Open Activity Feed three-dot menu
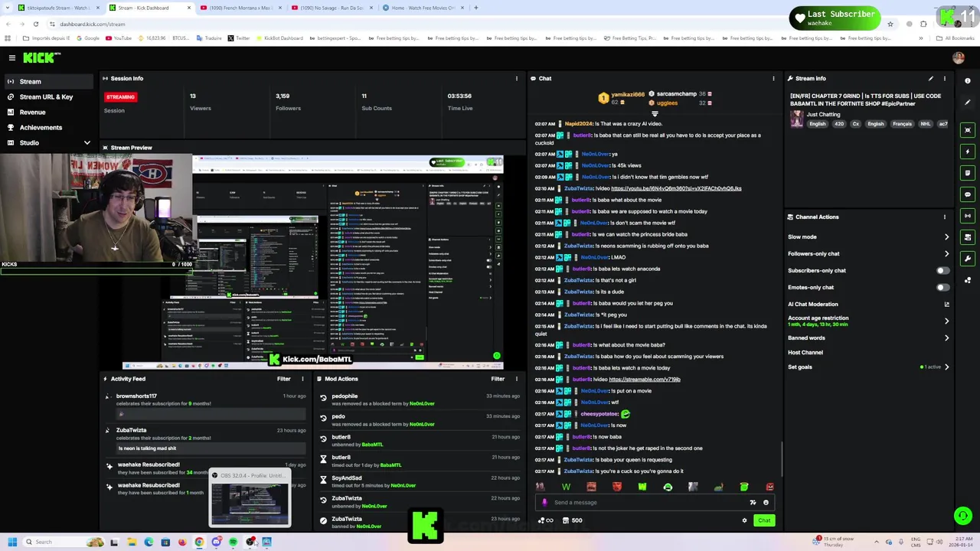 302,379
